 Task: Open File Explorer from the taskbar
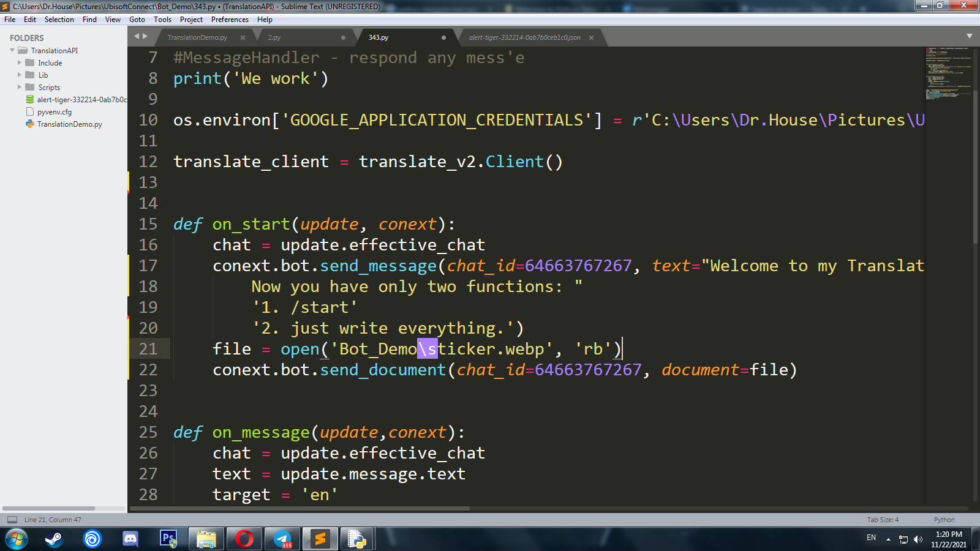click(x=206, y=539)
